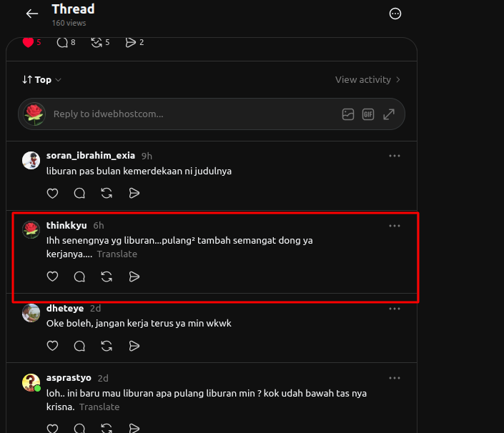Open View activity

pyautogui.click(x=367, y=79)
